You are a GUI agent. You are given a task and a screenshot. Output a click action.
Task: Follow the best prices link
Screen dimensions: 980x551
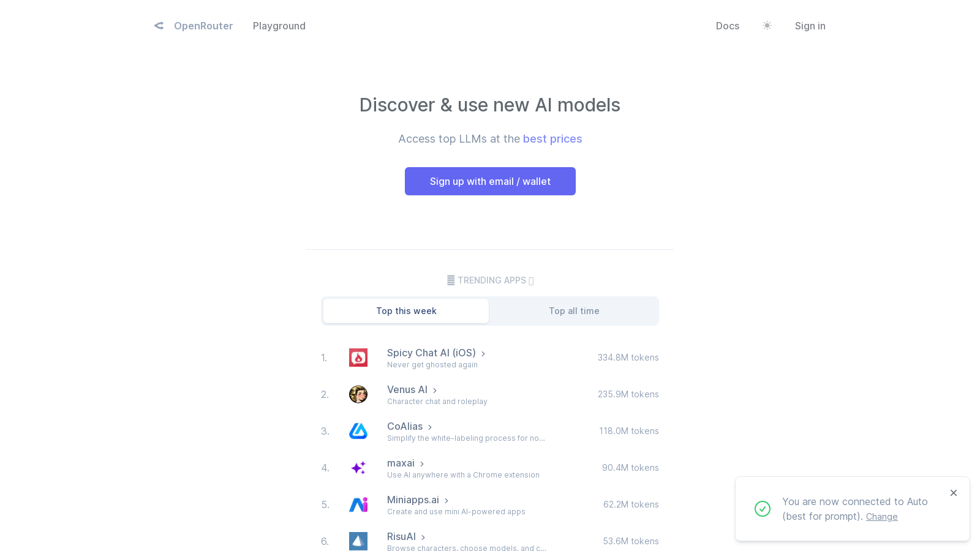pos(552,139)
